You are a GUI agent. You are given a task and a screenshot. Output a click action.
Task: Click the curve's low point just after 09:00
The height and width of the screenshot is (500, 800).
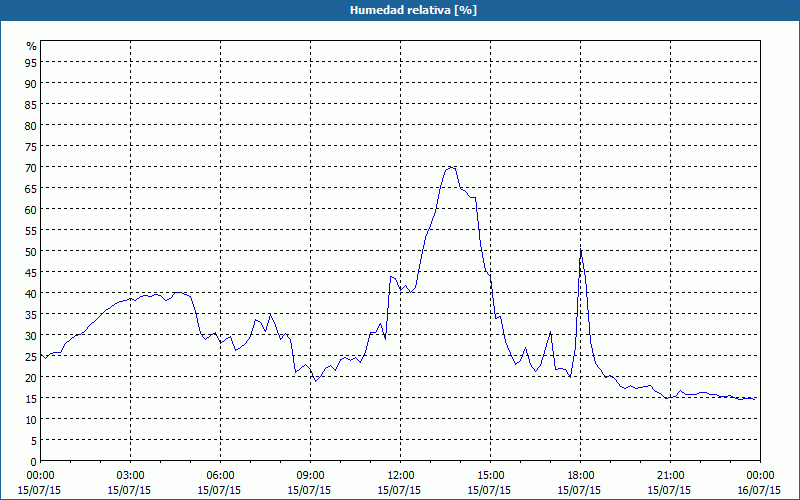point(316,381)
